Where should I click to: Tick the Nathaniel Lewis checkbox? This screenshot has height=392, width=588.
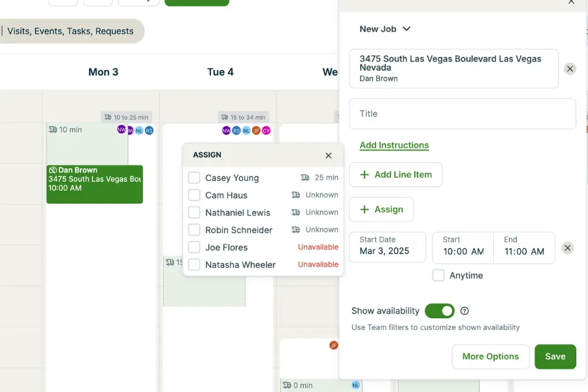(x=194, y=212)
